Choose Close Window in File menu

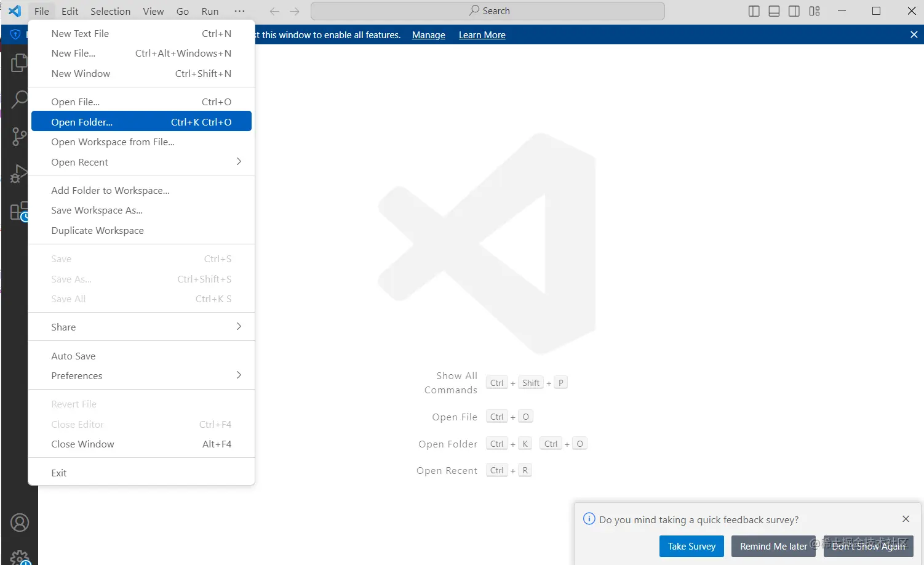pyautogui.click(x=141, y=444)
